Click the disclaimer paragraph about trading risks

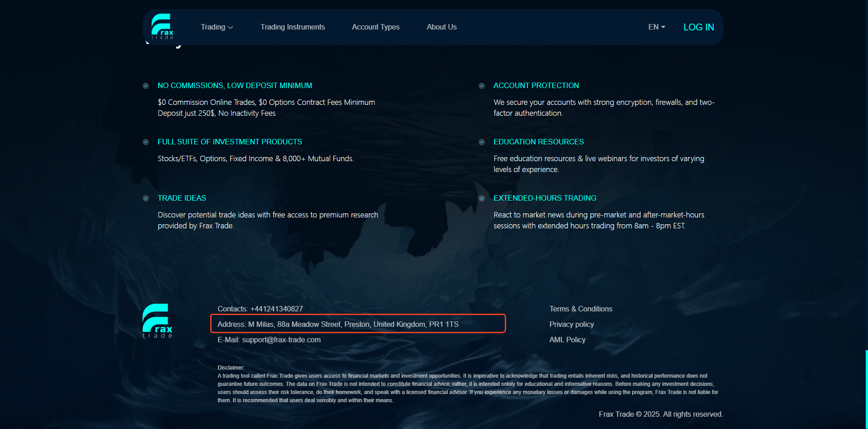point(468,388)
